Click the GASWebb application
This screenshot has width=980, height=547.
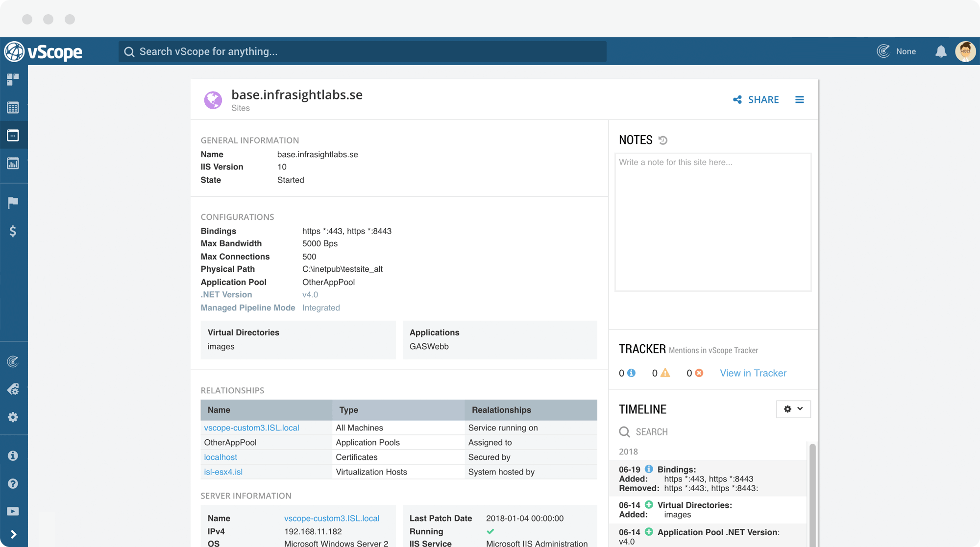[x=429, y=346]
